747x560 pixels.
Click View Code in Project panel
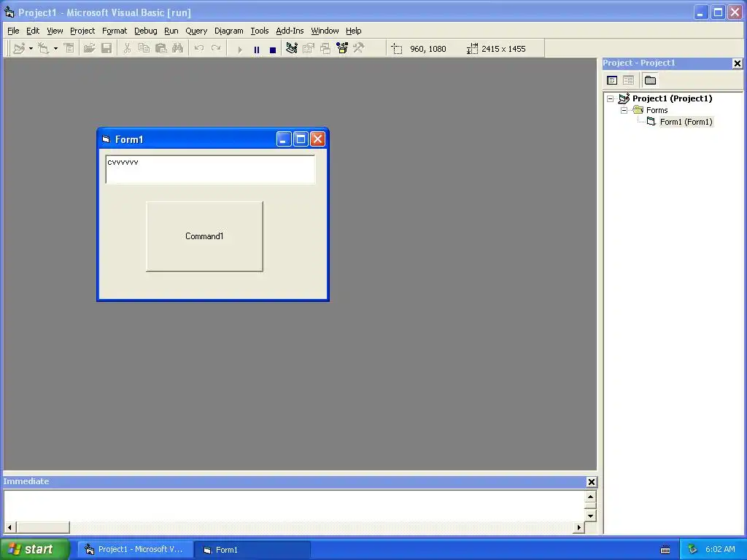point(612,80)
